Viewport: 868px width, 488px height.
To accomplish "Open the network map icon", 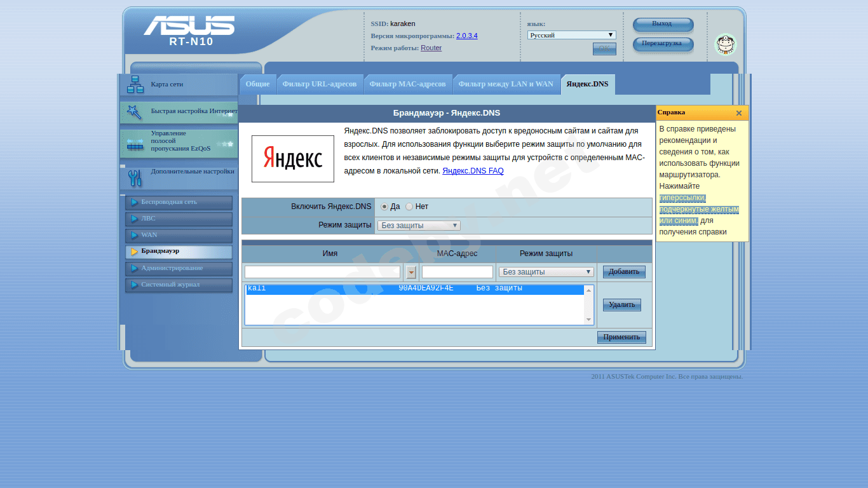I will click(135, 85).
